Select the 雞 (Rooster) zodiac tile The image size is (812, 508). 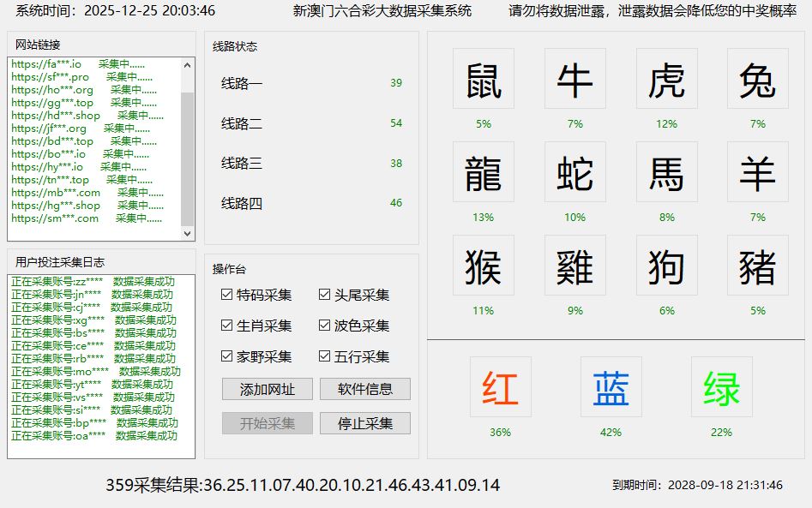[574, 265]
